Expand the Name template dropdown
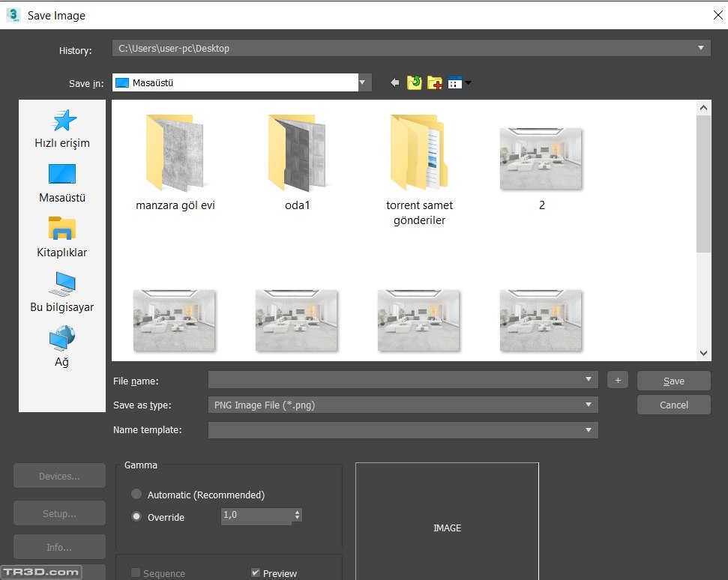728x580 pixels. coord(589,430)
